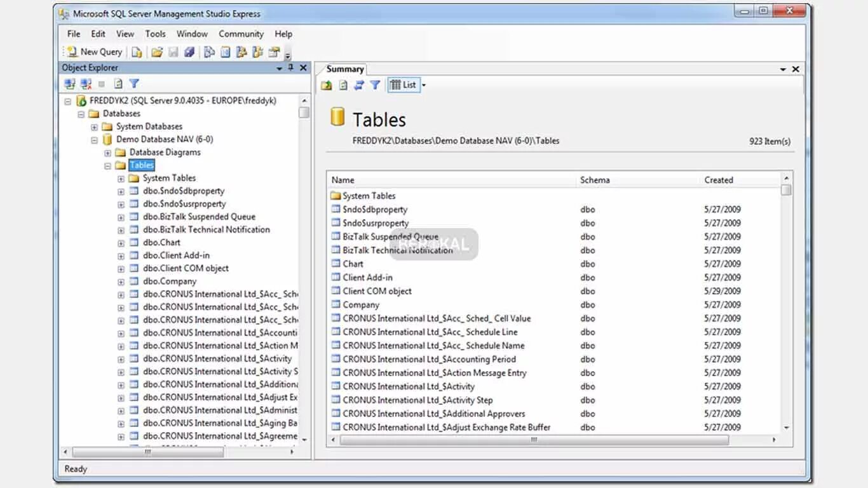Click the Created column header
This screenshot has width=868, height=488.
(740, 180)
